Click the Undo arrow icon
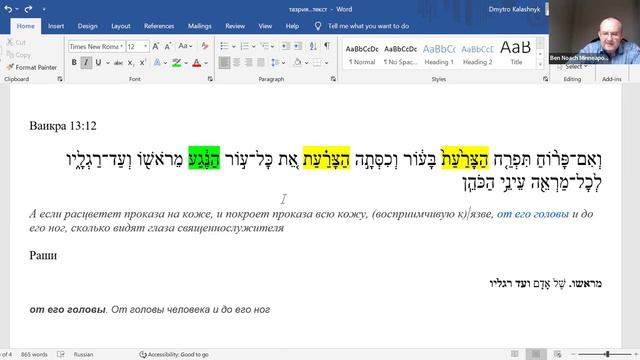The image size is (640, 360). 8,9
